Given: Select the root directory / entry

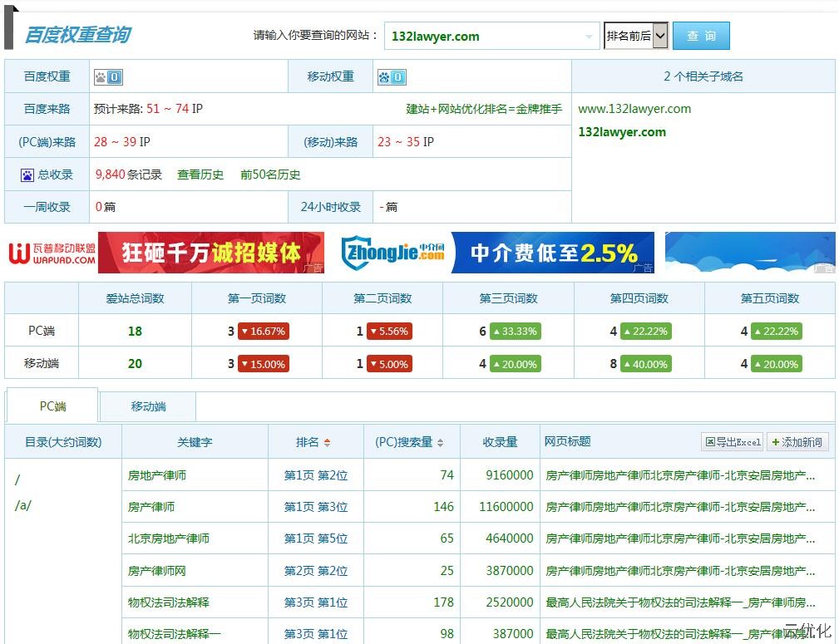Looking at the screenshot, I should (17, 479).
